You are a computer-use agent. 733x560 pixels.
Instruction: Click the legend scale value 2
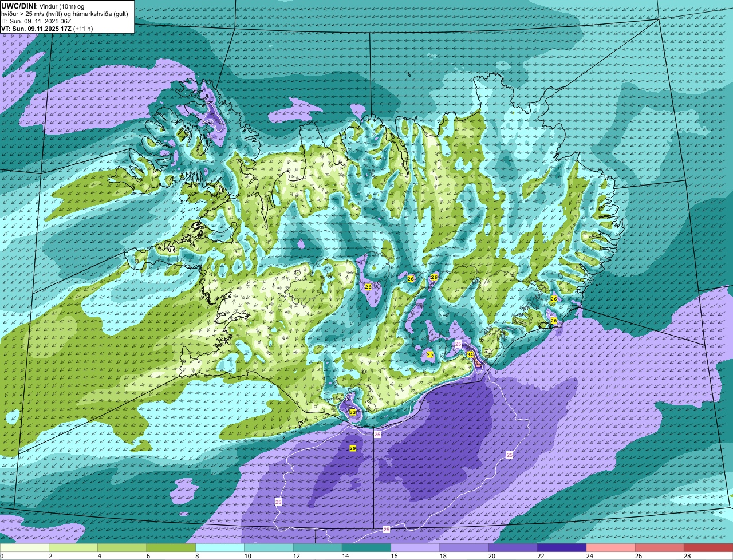pyautogui.click(x=50, y=556)
